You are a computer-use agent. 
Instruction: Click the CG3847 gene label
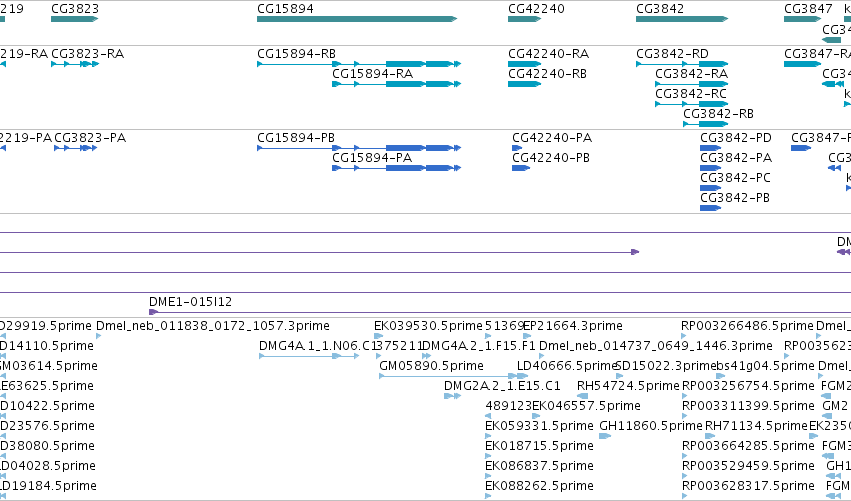coord(808,9)
